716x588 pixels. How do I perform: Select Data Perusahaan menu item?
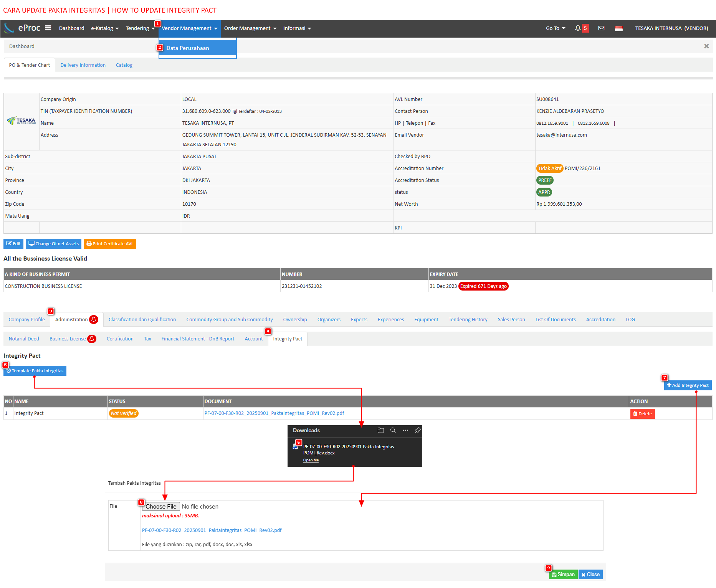coord(188,48)
